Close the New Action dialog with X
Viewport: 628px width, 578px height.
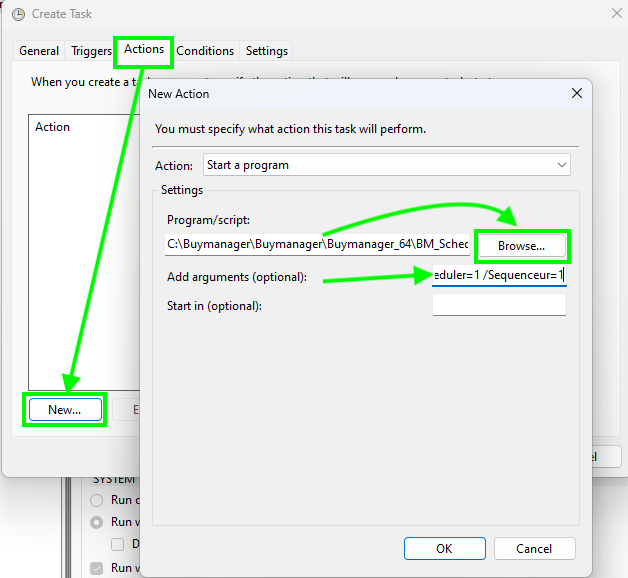click(x=577, y=93)
